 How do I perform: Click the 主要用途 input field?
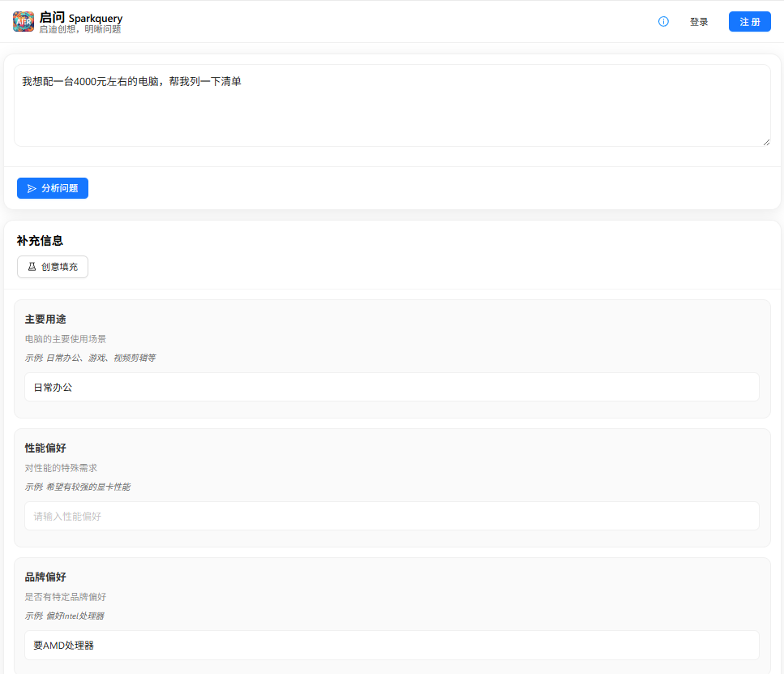click(x=392, y=387)
